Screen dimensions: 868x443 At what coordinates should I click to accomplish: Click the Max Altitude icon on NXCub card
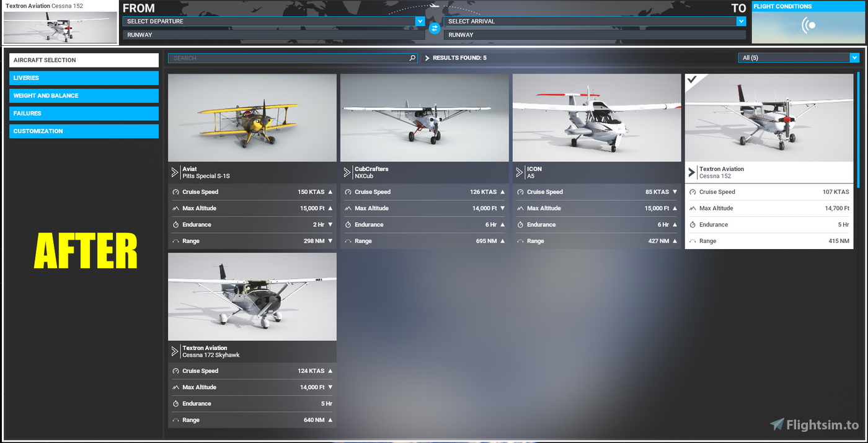(348, 208)
